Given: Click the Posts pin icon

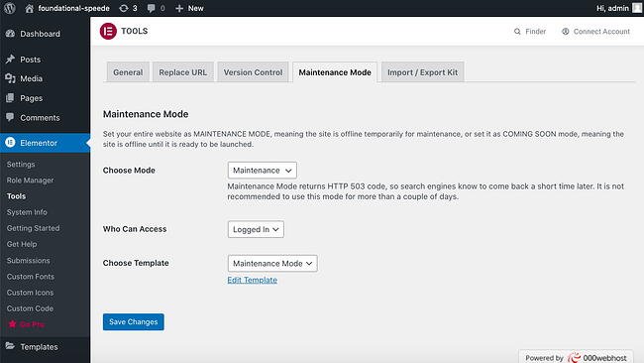Looking at the screenshot, I should 10,60.
